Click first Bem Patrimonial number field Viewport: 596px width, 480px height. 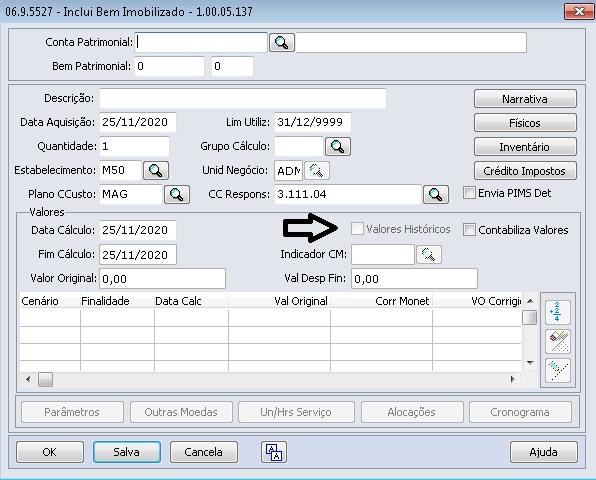(x=170, y=66)
